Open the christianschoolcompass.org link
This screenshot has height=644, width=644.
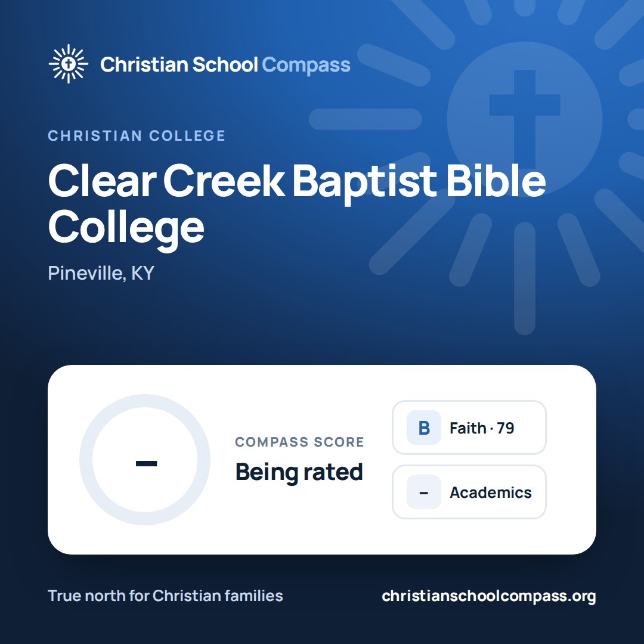[x=489, y=596]
